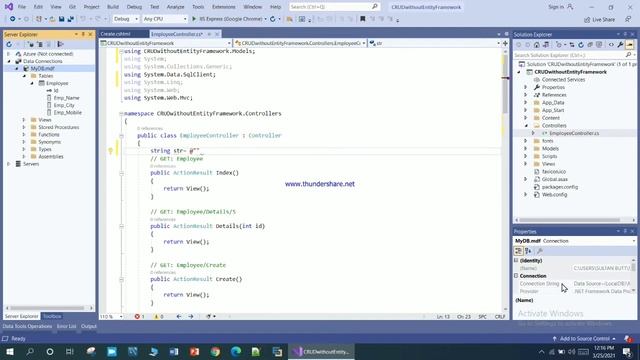The image size is (640, 360).
Task: Click navigate backward arrow below editor
Action: (179, 316)
